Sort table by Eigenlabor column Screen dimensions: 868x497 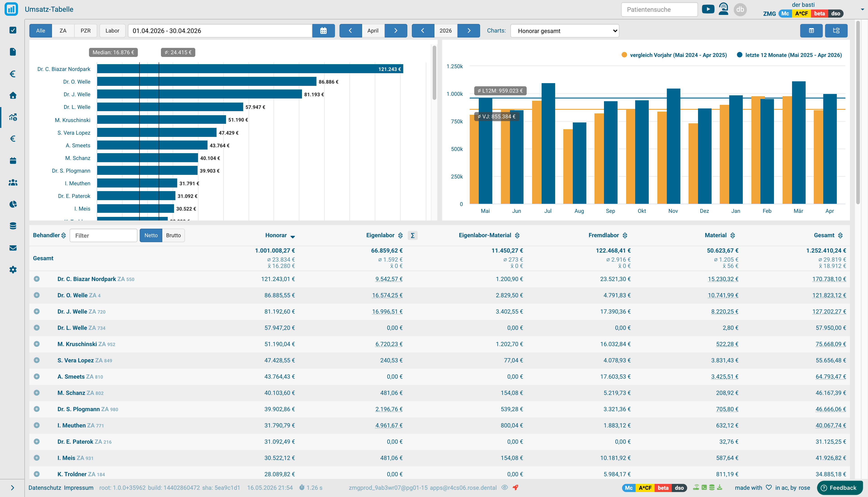[x=384, y=235]
